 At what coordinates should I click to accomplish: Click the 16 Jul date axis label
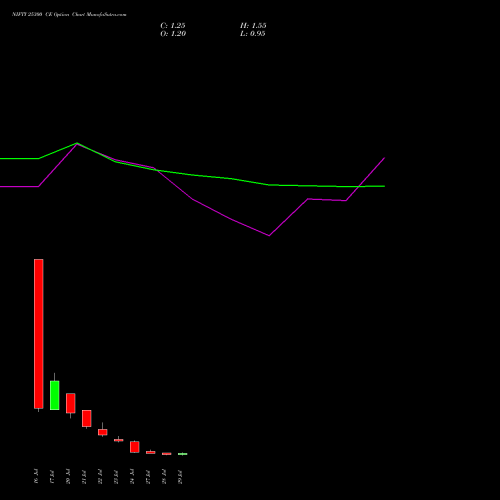[36, 477]
